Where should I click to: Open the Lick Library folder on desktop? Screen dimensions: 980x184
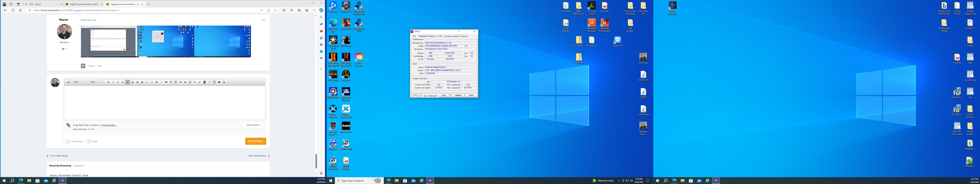(x=566, y=7)
